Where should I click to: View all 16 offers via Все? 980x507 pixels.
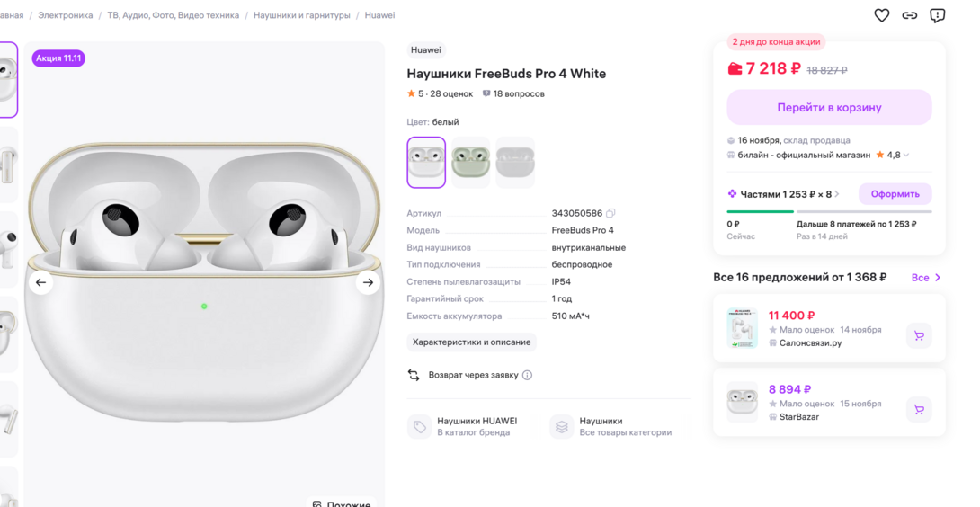click(x=925, y=278)
